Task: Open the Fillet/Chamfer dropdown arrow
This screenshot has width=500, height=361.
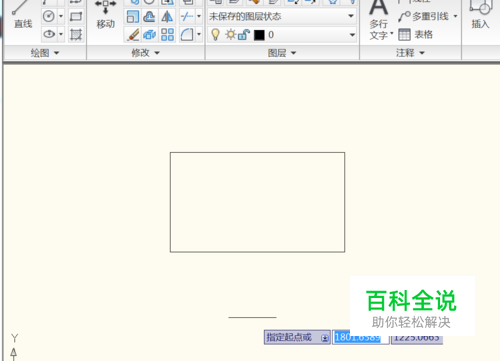Action: pyautogui.click(x=199, y=34)
